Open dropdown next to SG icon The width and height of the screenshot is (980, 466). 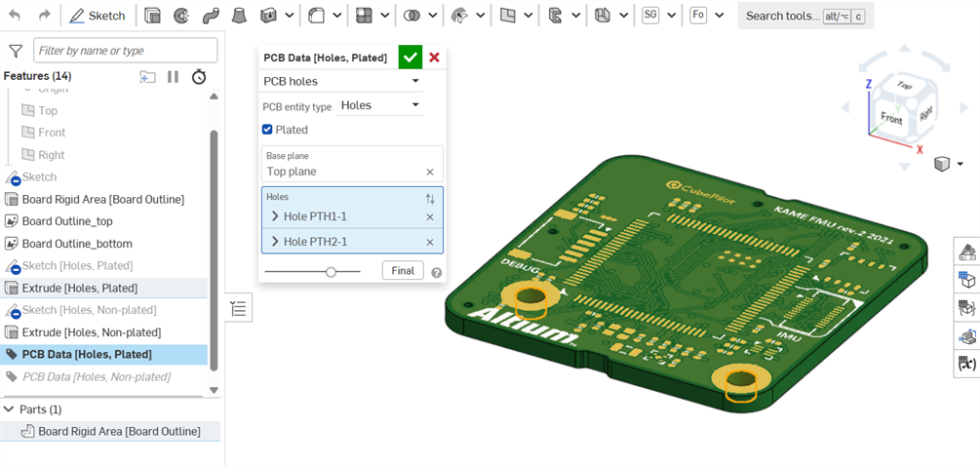(x=671, y=16)
